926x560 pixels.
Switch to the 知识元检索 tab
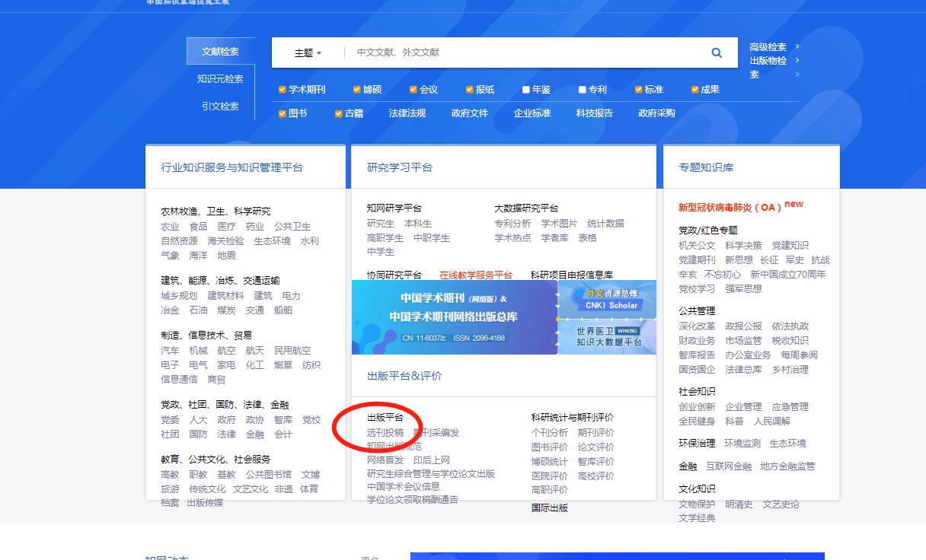coord(220,78)
